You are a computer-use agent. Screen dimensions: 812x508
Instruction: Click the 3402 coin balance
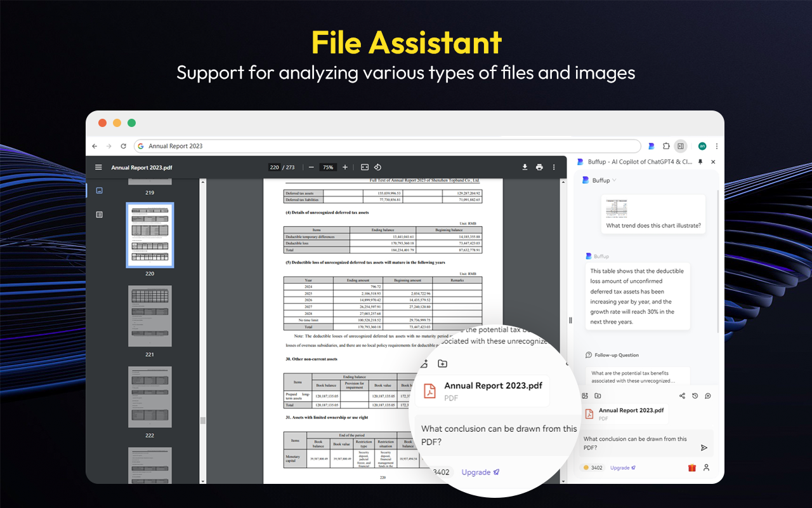[x=593, y=468]
